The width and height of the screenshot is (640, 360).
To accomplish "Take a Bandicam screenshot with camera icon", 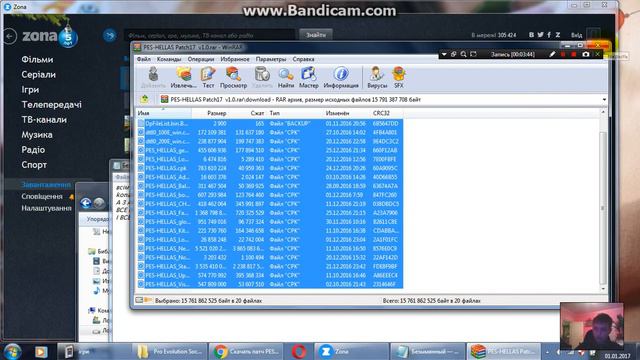I will point(586,54).
